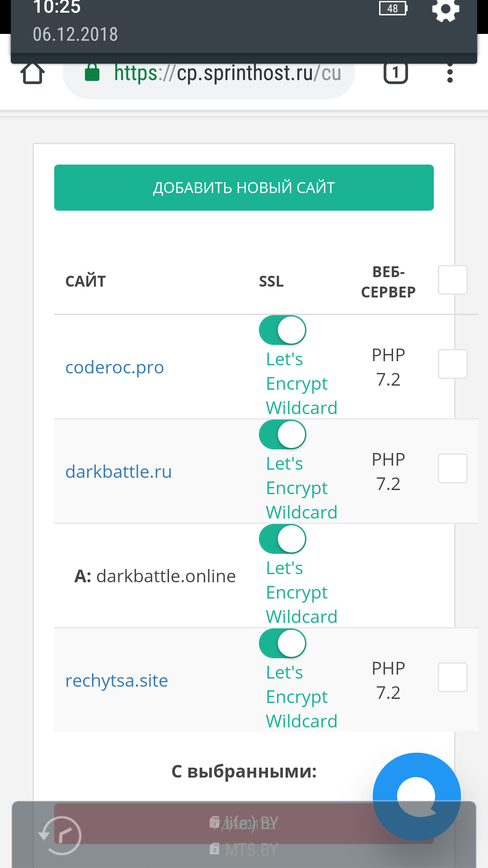The image size is (488, 868).
Task: Select the checkbox for coderoc.pro row
Action: click(452, 364)
